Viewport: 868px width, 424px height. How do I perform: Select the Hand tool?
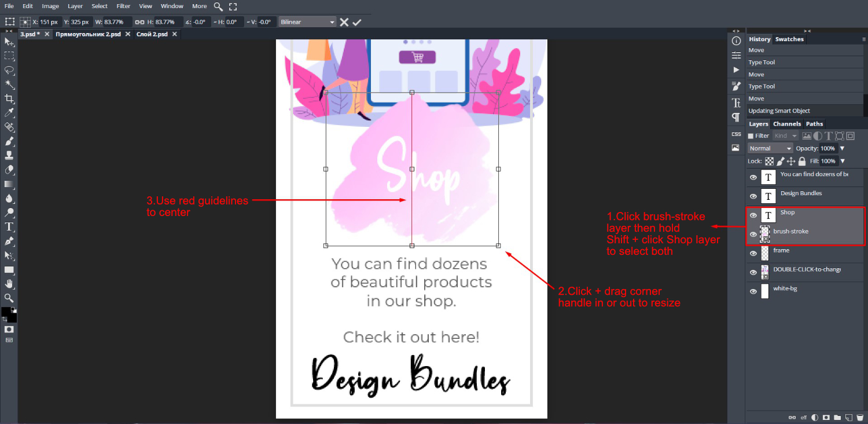point(9,284)
